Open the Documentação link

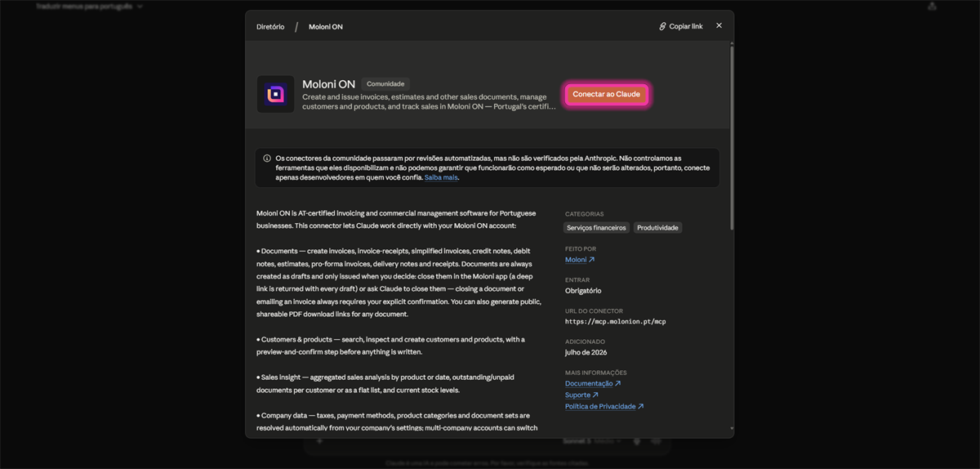click(x=593, y=383)
